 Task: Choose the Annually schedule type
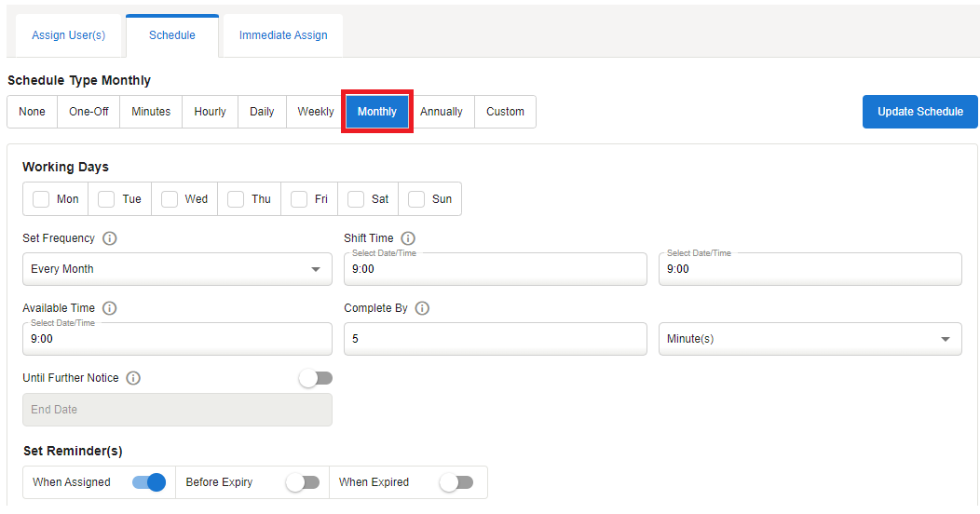click(x=441, y=112)
